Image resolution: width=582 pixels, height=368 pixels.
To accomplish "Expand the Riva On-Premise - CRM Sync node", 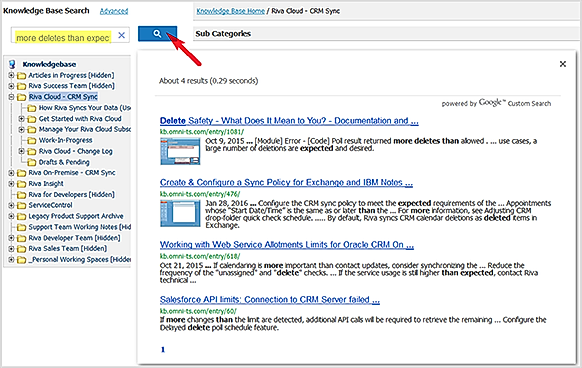I will point(11,173).
